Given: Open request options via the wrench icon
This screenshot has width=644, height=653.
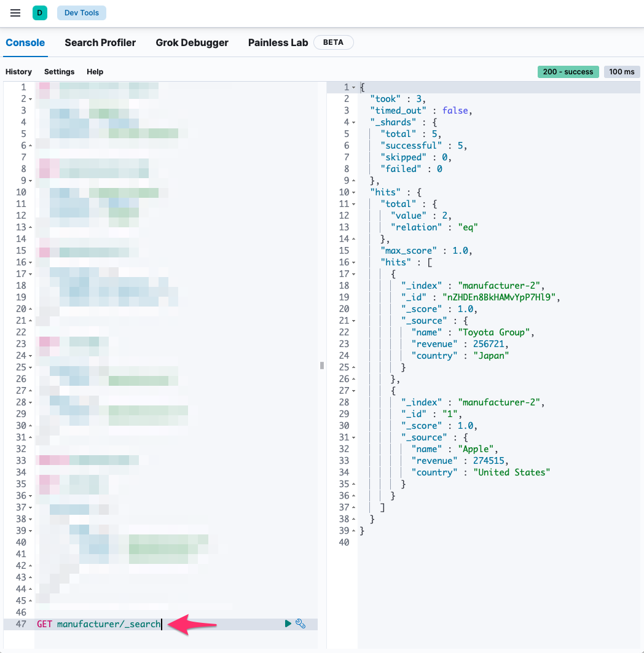Looking at the screenshot, I should coord(300,624).
